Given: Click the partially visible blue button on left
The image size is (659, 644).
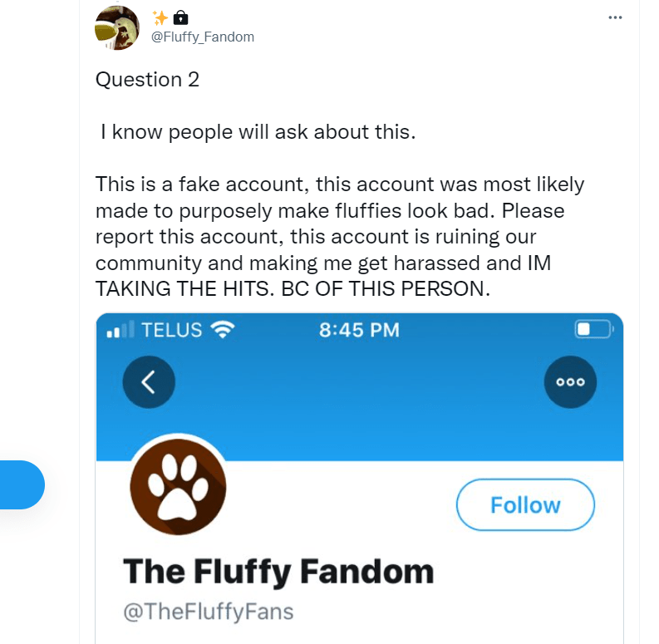Looking at the screenshot, I should coord(22,484).
